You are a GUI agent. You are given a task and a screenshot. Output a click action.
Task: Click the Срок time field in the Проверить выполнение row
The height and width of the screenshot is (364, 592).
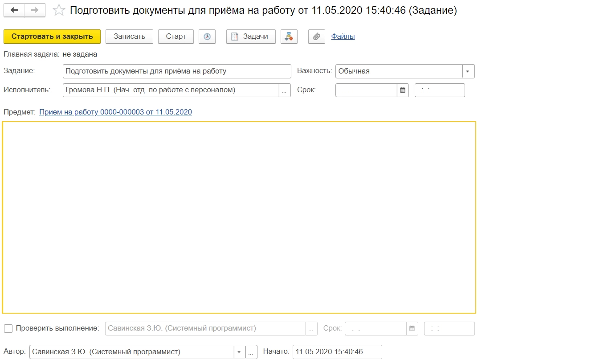(x=449, y=329)
